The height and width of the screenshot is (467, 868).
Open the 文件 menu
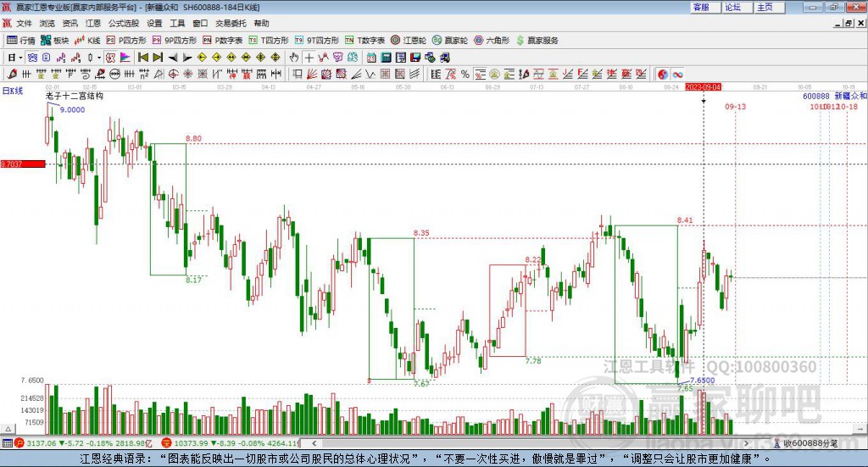point(24,23)
